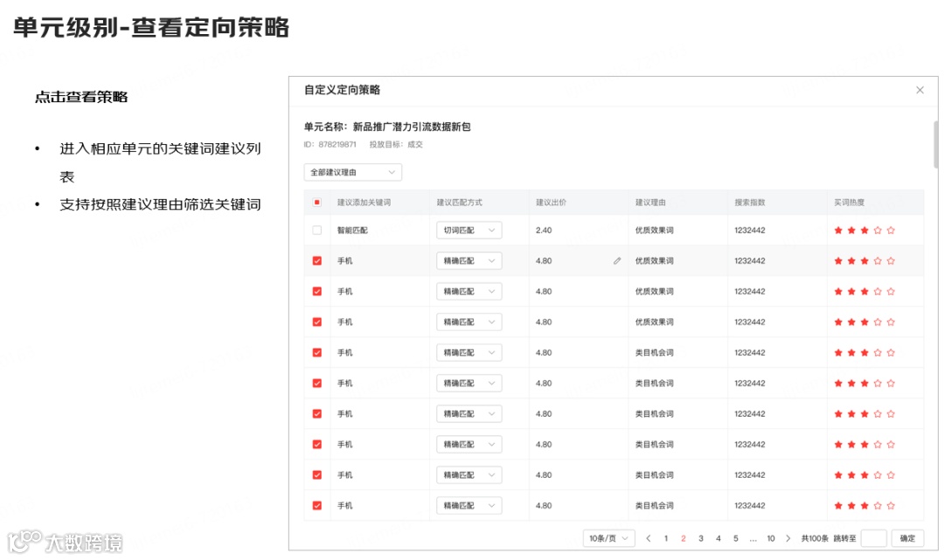Viewport: 944px width, 560px height.
Task: Click the 买词热度 column header
Action: tap(849, 202)
